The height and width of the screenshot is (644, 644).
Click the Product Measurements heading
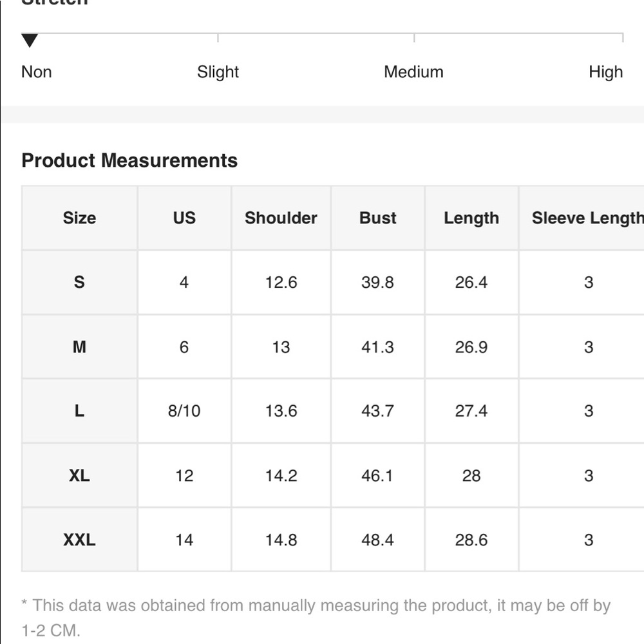click(129, 160)
